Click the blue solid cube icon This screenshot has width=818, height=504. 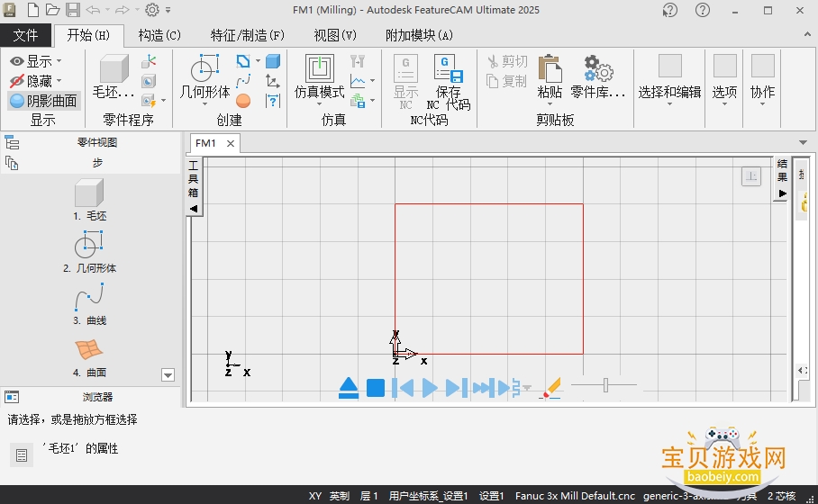coord(273,61)
